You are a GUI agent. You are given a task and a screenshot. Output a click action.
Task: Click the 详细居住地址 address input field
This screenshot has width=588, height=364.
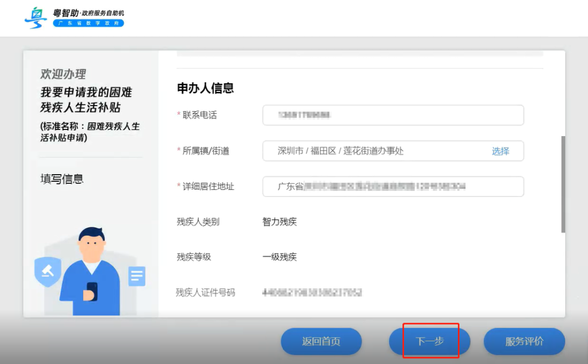point(392,187)
